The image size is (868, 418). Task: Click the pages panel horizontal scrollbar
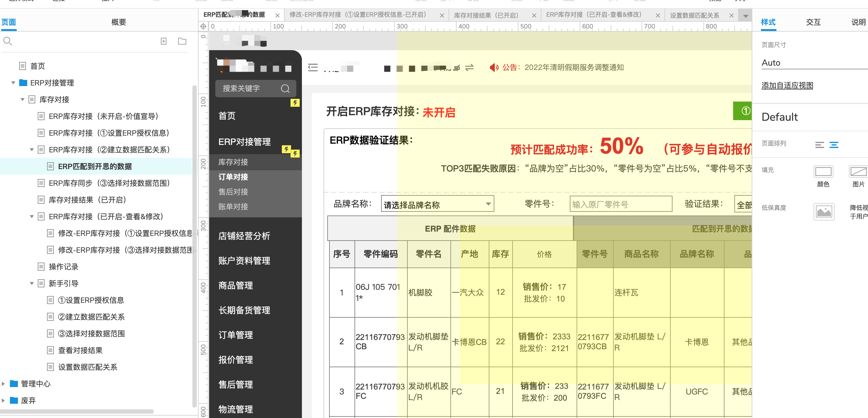coord(77,411)
